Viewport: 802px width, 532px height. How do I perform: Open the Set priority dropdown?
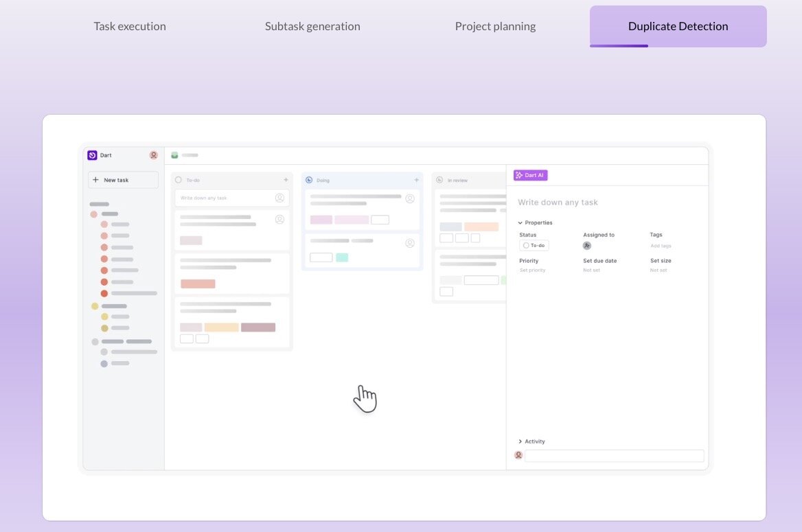pos(532,270)
